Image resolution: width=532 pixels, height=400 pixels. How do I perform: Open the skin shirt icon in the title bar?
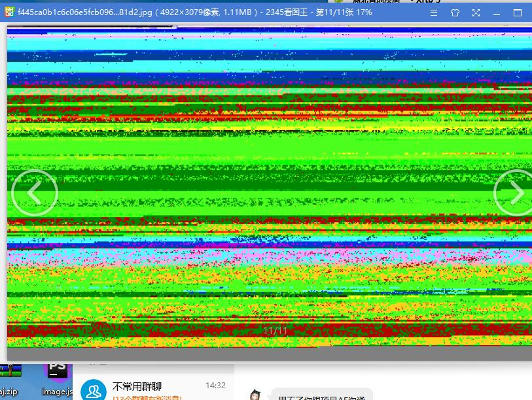[455, 13]
